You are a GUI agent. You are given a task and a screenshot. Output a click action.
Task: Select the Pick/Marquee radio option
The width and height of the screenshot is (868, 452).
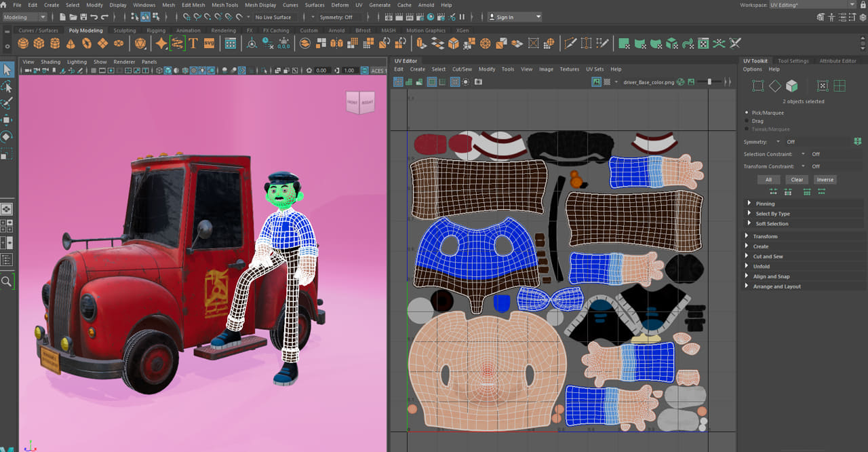pos(747,113)
